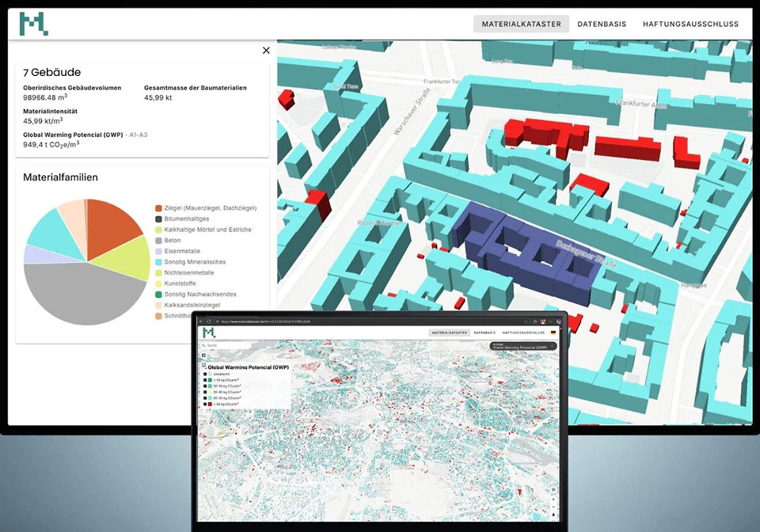Toggle the first kg CO2 range checkbox below Unbekannt
Viewport: 760px width, 532px height.
click(205, 382)
